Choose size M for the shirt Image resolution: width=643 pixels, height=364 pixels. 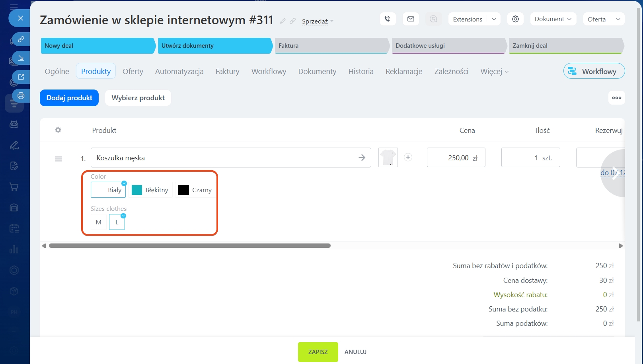(99, 222)
